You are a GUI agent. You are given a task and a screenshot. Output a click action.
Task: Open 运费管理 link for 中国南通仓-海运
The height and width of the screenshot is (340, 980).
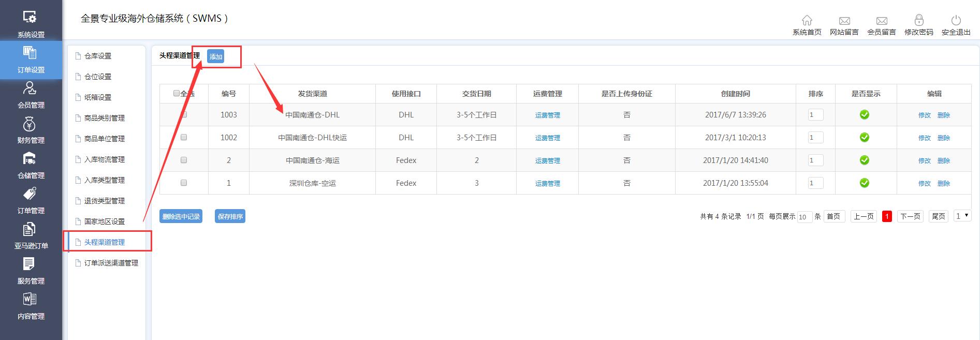point(547,160)
